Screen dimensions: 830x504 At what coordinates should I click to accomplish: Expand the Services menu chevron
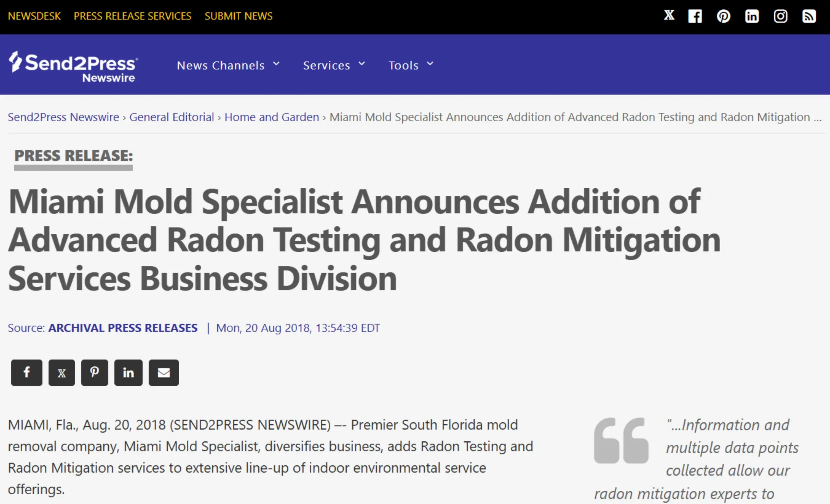tap(362, 64)
